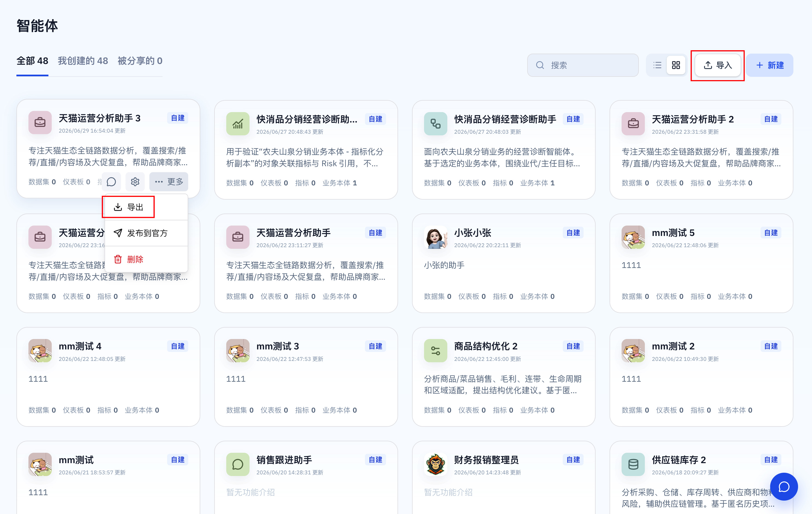
Task: Click 暂无功能介绍 under 销售跟进助手
Action: coord(250,492)
